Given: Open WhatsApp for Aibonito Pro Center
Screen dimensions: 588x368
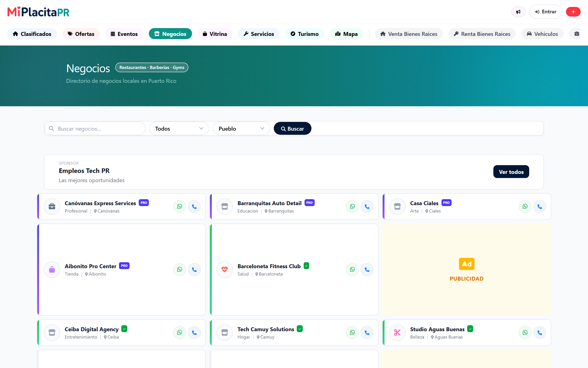Looking at the screenshot, I should (x=180, y=269).
